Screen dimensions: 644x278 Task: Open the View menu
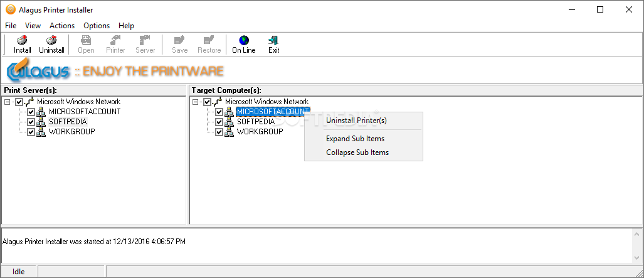[33, 26]
